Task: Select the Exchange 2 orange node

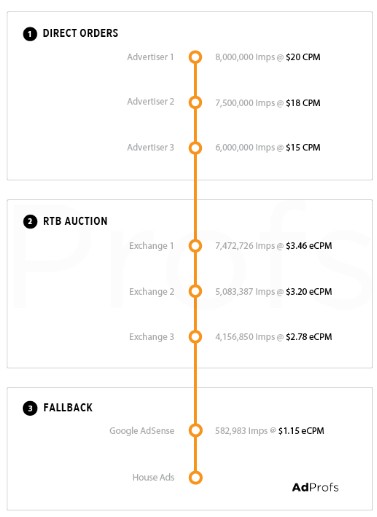Action: tap(195, 291)
